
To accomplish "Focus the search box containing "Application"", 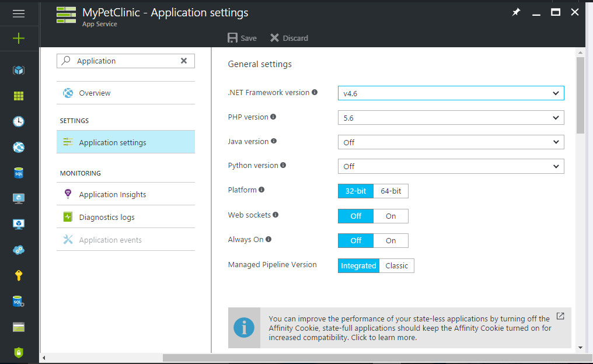I will pos(125,61).
